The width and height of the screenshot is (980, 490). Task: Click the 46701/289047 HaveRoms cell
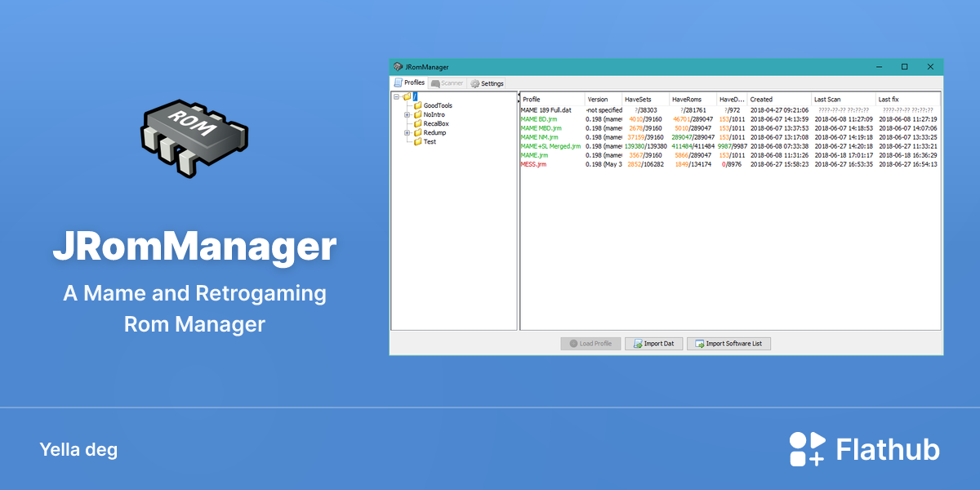pos(693,119)
